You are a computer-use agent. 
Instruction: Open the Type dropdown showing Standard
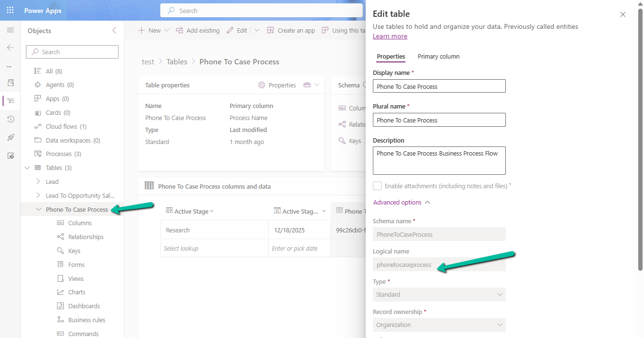[x=439, y=294]
